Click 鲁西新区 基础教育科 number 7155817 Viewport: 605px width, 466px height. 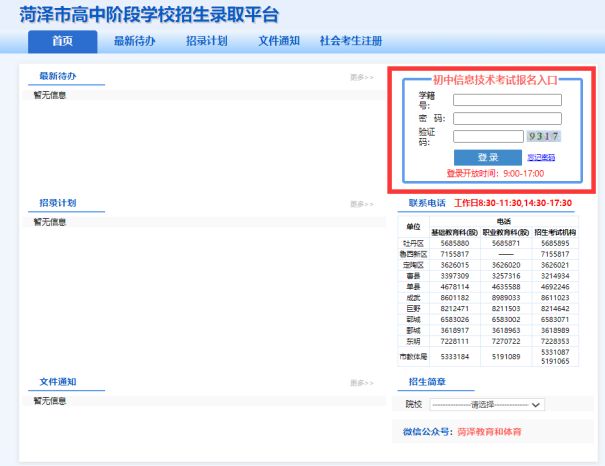coord(455,254)
